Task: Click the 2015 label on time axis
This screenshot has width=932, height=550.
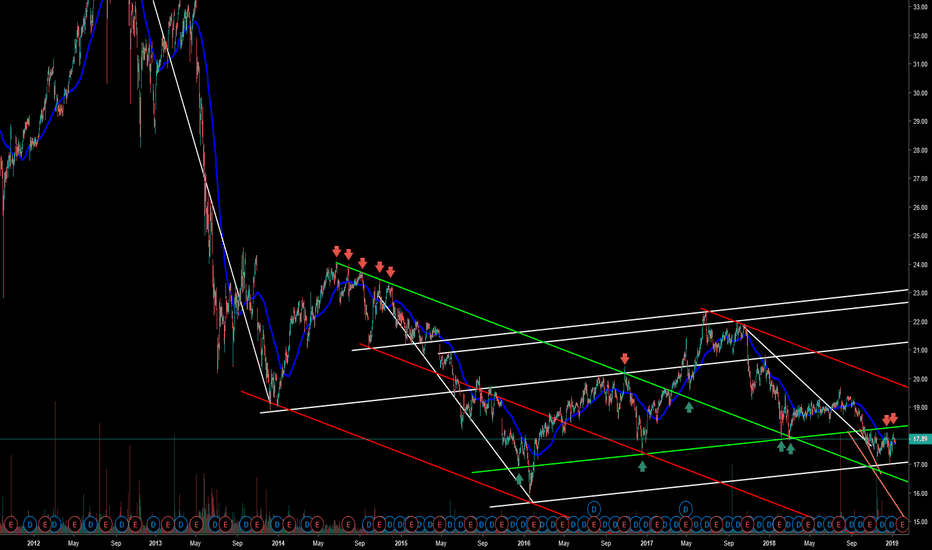Action: [x=401, y=543]
